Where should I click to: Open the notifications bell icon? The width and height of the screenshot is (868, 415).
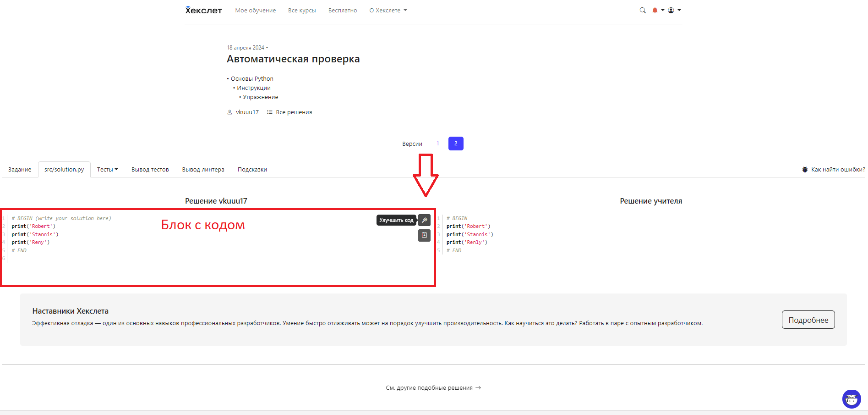pyautogui.click(x=655, y=11)
